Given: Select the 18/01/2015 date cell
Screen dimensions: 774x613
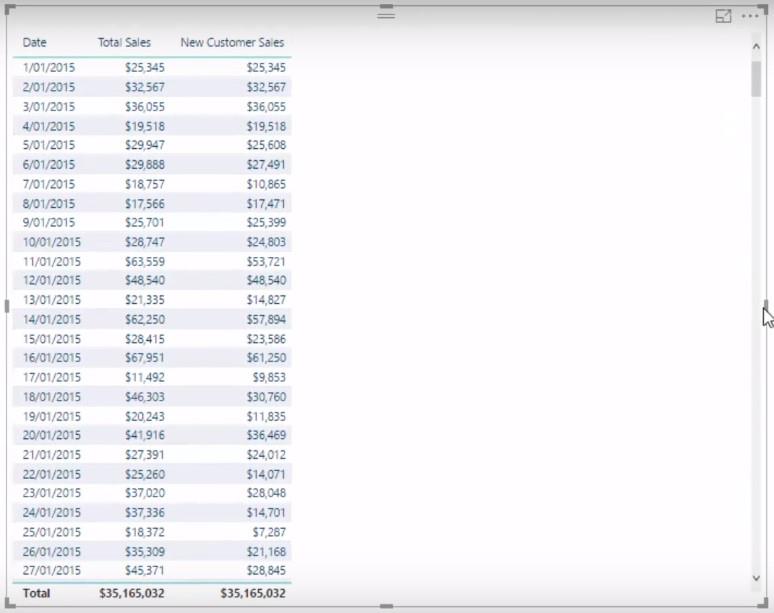Looking at the screenshot, I should pyautogui.click(x=52, y=396).
